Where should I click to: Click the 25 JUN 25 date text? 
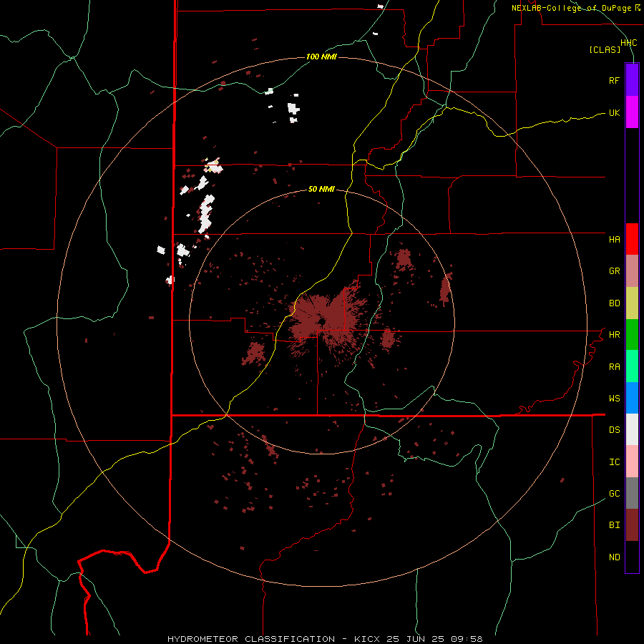coord(415,639)
